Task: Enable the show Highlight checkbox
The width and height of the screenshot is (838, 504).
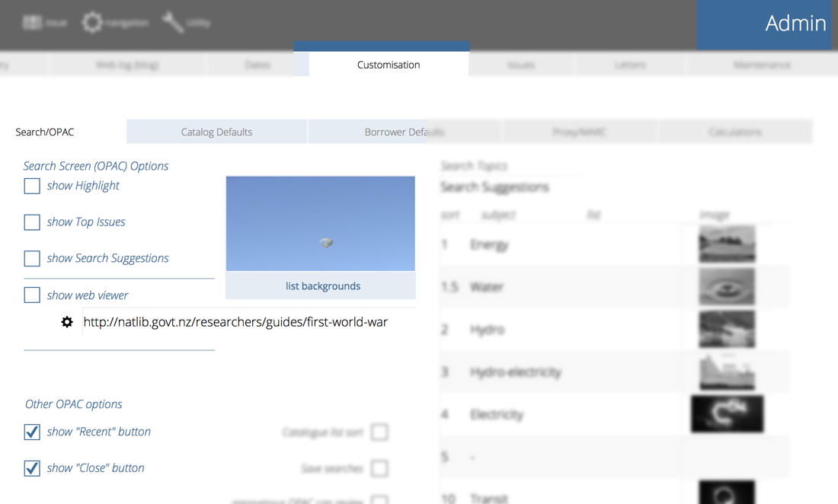Action: click(x=32, y=186)
